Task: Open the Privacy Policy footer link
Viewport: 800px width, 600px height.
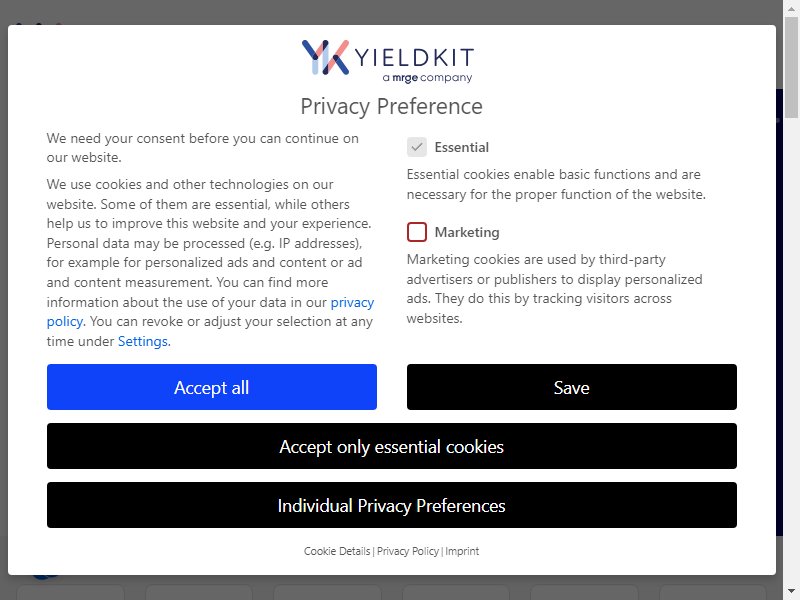Action: click(408, 551)
